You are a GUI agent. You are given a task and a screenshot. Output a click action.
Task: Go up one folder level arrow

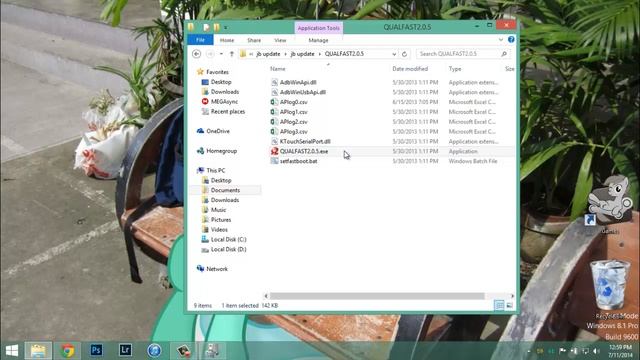231,54
